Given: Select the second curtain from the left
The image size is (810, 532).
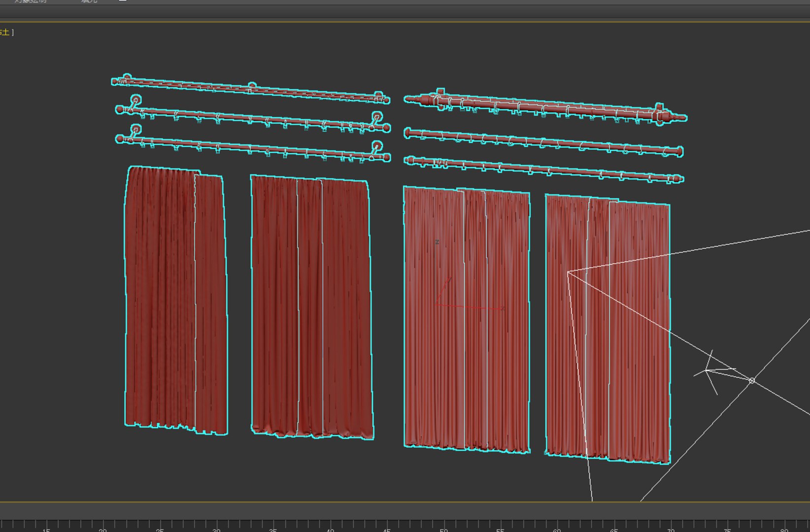Looking at the screenshot, I should tap(311, 306).
